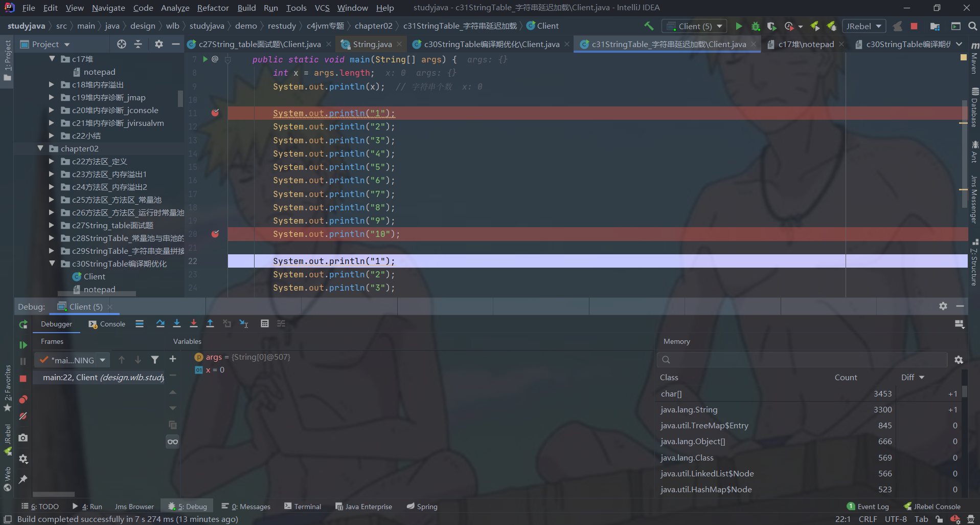Toggle the Maven side panel
Screen dimensions: 980x525
point(974,59)
